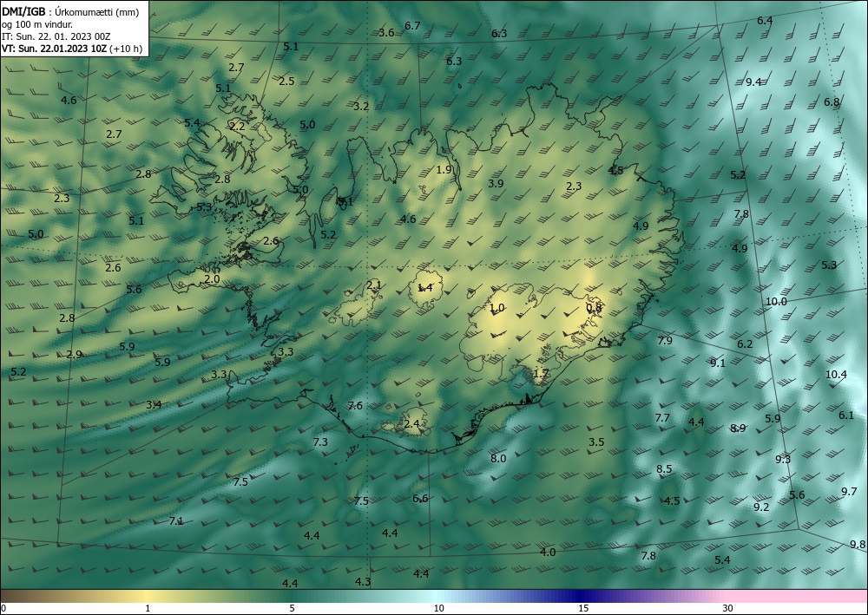
Task: Click the 2.5 precipitation value
Action: (x=286, y=82)
